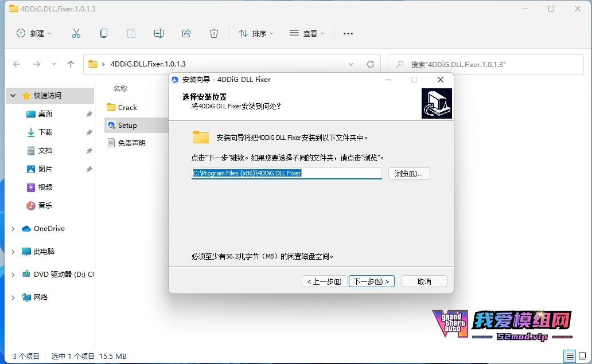
Task: Click the search magnifier icon in Explorer
Action: point(400,64)
